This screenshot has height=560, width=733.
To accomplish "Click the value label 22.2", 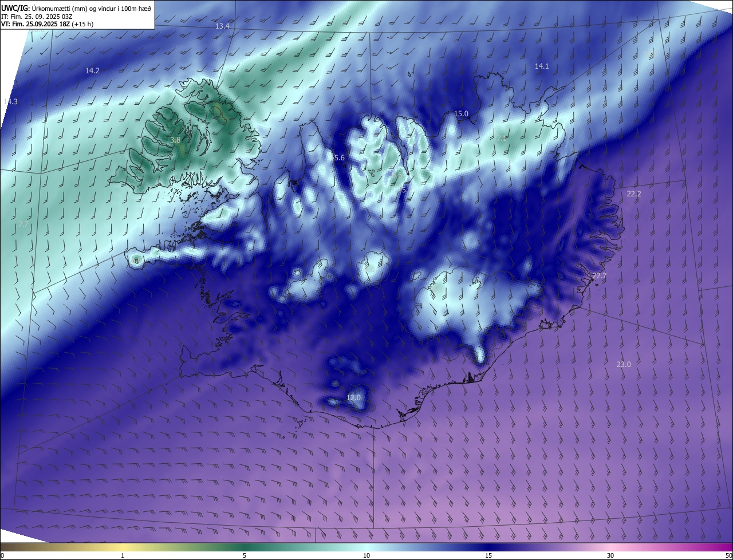I will click(x=634, y=194).
